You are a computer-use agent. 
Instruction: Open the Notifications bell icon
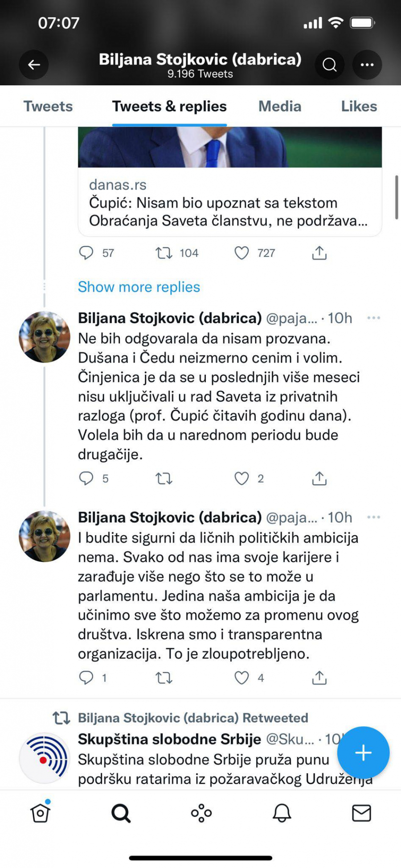point(281,813)
